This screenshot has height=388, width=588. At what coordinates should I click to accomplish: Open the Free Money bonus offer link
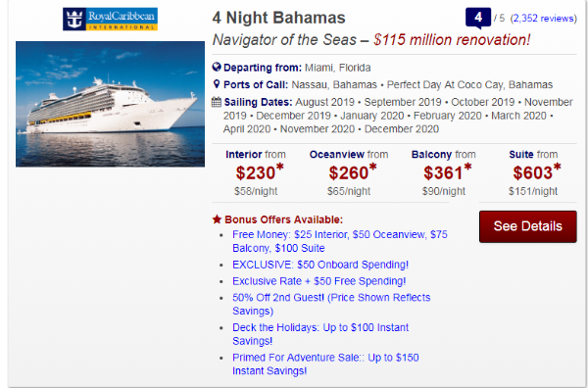point(340,241)
